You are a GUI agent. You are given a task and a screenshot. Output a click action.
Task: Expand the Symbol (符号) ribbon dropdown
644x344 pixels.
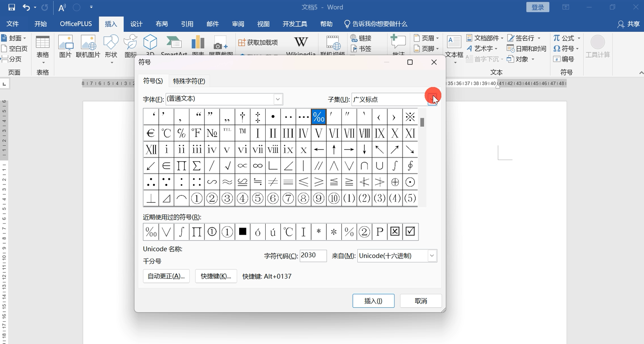577,49
